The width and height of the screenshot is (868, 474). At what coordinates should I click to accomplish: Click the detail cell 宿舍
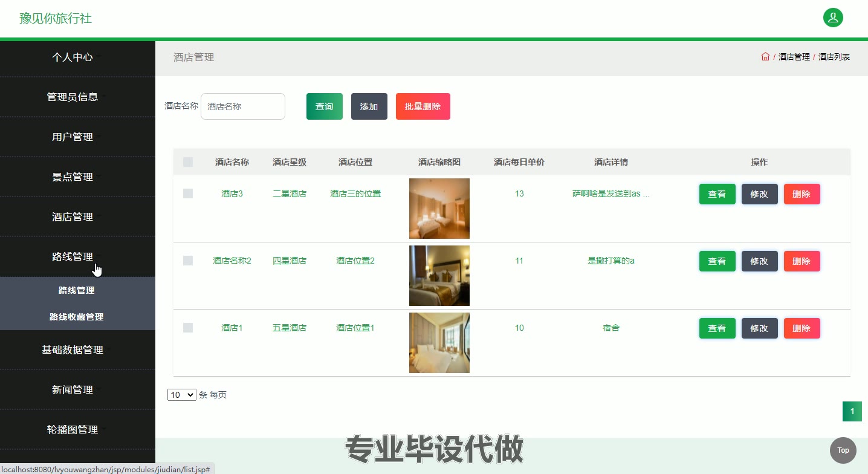click(611, 328)
